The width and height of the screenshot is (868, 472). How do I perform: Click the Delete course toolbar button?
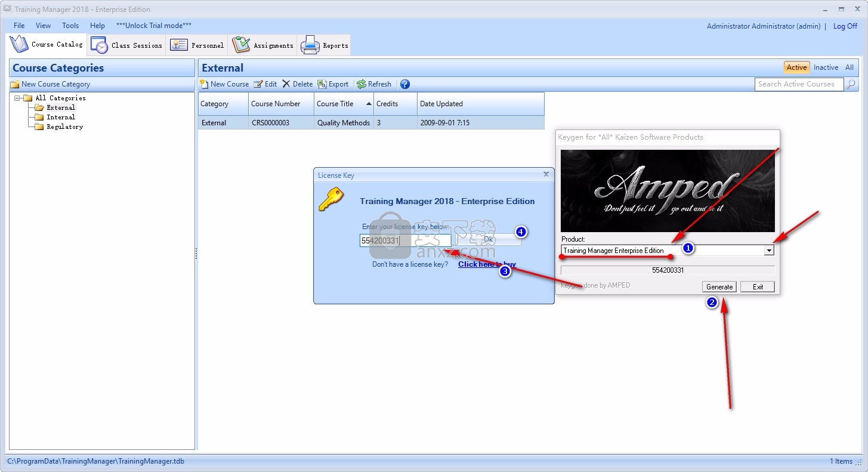click(297, 84)
